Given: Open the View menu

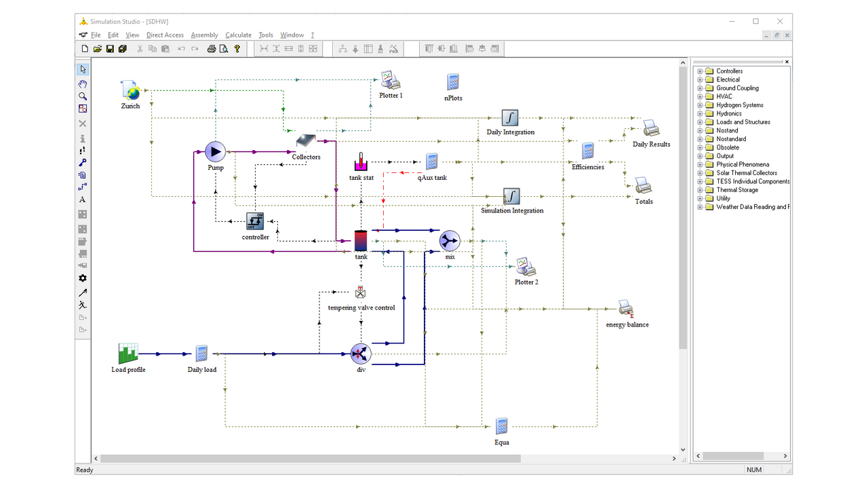Looking at the screenshot, I should click(x=132, y=35).
